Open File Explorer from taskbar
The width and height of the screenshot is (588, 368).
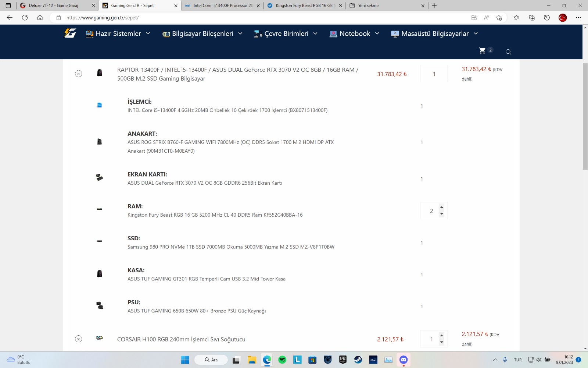[252, 360]
